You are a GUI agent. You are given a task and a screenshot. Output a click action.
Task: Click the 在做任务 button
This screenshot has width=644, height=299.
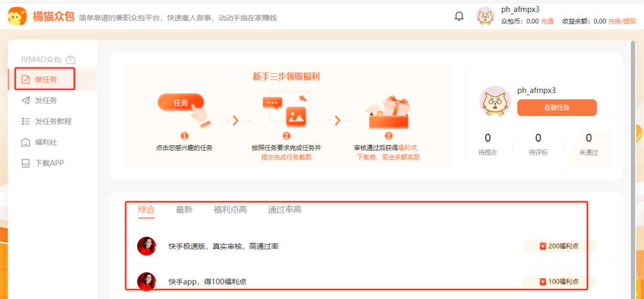tap(556, 108)
